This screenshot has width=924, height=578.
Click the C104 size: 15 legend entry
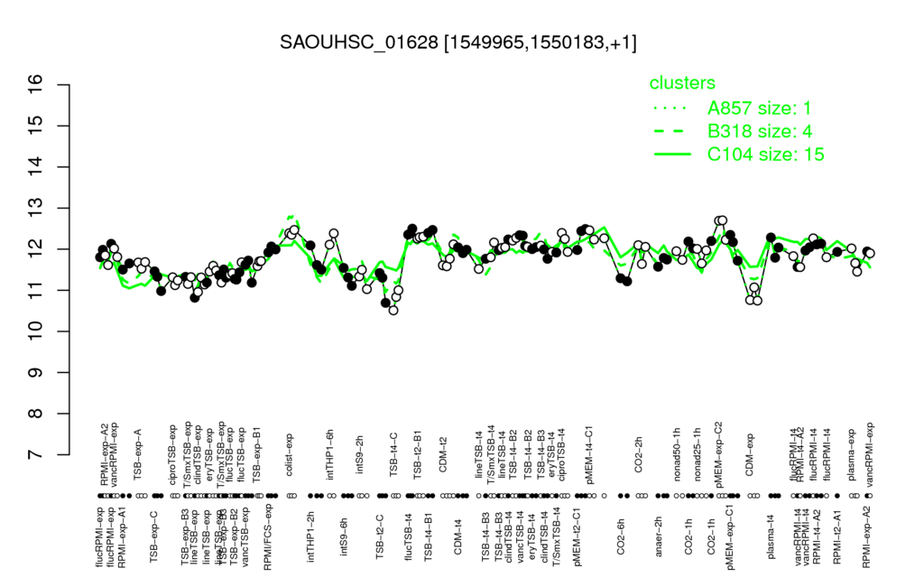click(765, 154)
